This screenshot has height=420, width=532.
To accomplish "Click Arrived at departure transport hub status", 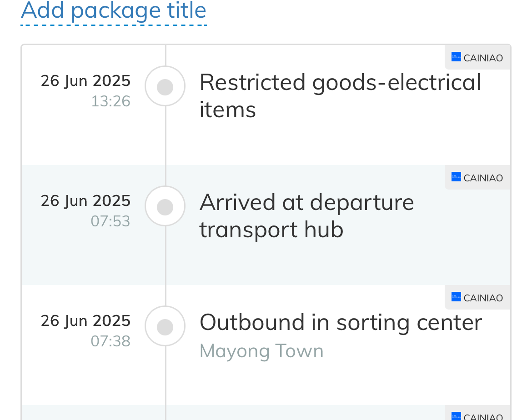I will point(306,215).
